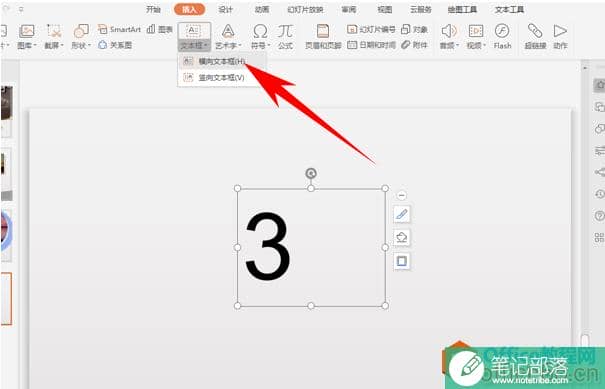The width and height of the screenshot is (605, 389).
Task: Insert a 图表 chart
Action: pyautogui.click(x=159, y=29)
